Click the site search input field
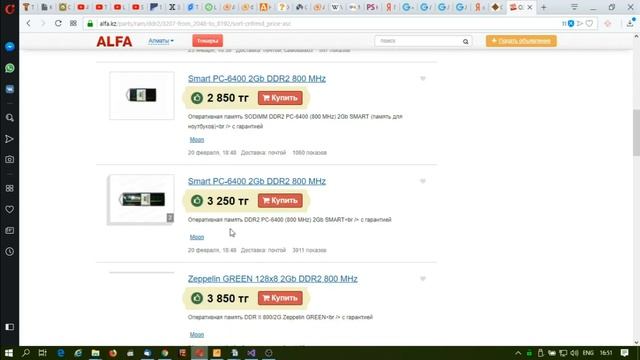Image resolution: width=640 pixels, height=360 pixels. (x=418, y=41)
